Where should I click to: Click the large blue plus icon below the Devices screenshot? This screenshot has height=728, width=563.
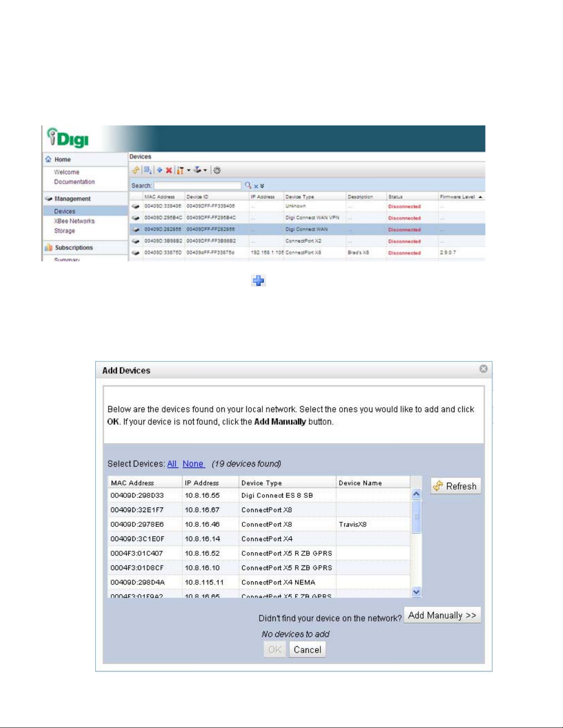(x=258, y=280)
